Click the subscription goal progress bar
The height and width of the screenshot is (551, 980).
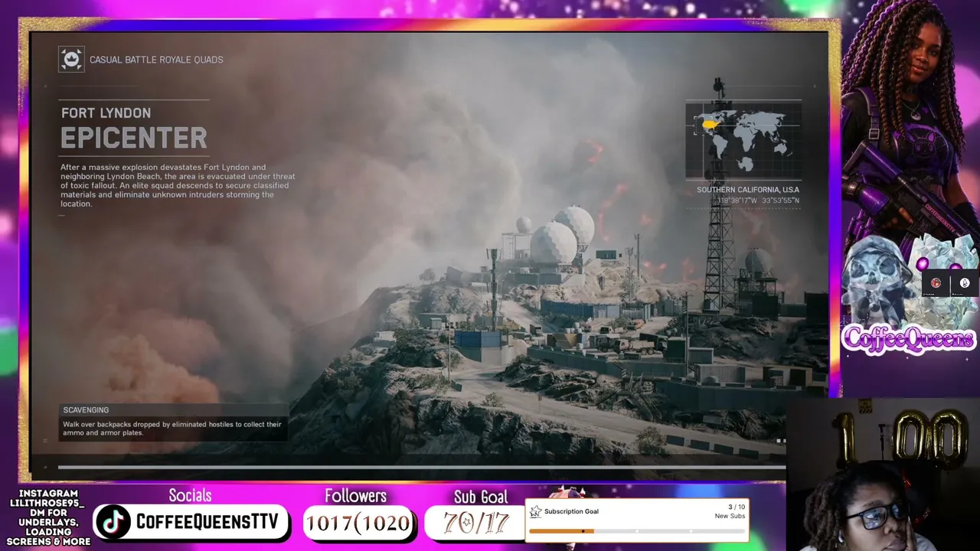click(637, 530)
